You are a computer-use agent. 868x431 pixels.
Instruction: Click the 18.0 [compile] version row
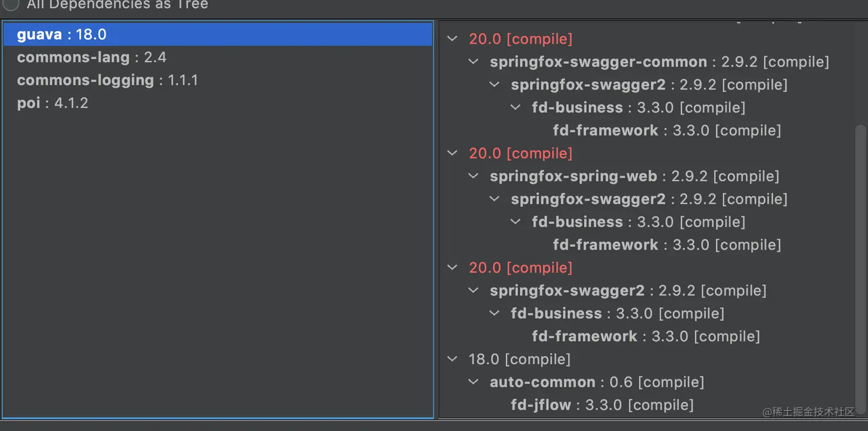[520, 359]
